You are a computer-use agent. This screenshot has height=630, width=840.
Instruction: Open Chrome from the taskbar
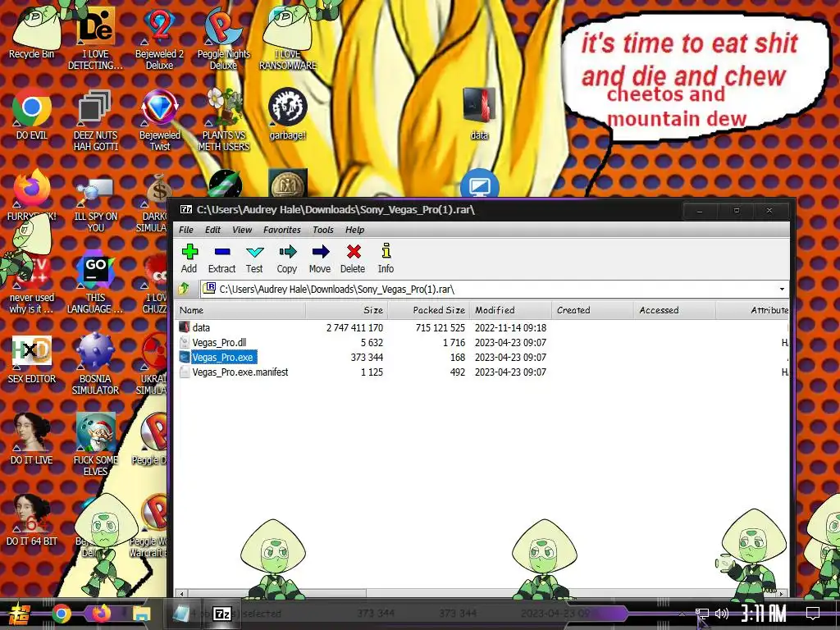(x=62, y=614)
